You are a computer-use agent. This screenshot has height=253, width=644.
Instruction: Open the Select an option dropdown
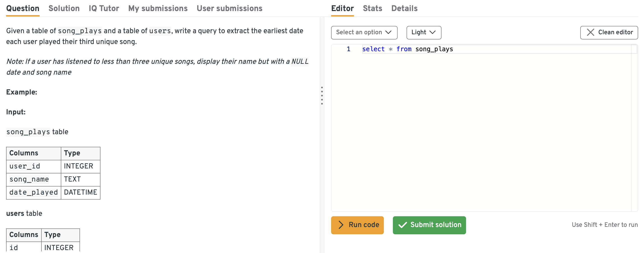364,32
